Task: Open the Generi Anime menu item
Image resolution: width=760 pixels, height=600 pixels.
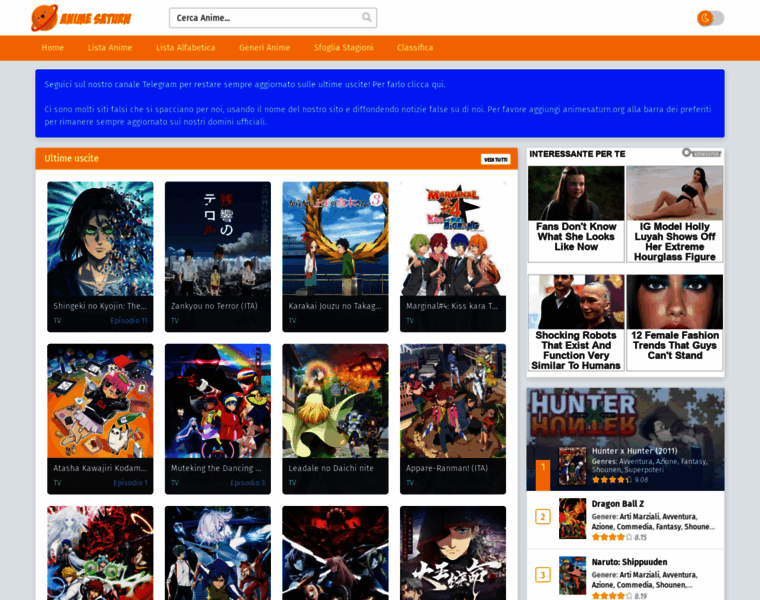Action: coord(264,47)
